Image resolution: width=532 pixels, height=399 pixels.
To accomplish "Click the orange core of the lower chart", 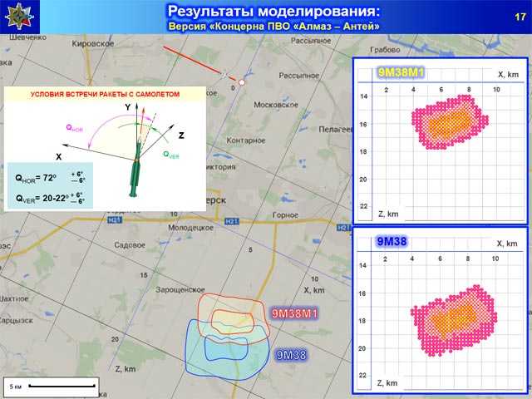I will click(456, 314).
